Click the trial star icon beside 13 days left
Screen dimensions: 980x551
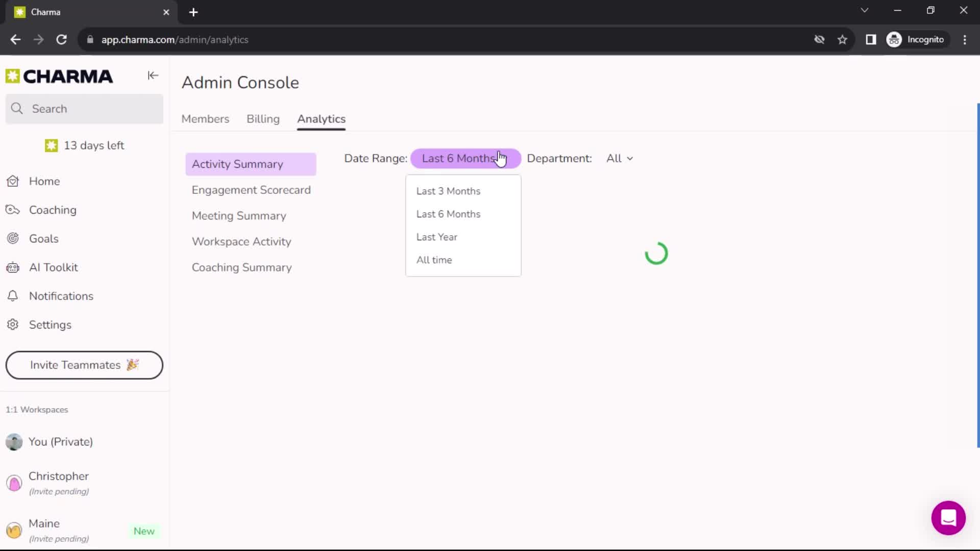tap(51, 145)
